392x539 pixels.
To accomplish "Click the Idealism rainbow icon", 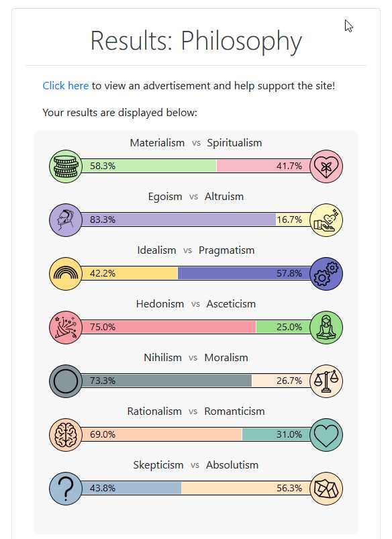I will pos(66,274).
